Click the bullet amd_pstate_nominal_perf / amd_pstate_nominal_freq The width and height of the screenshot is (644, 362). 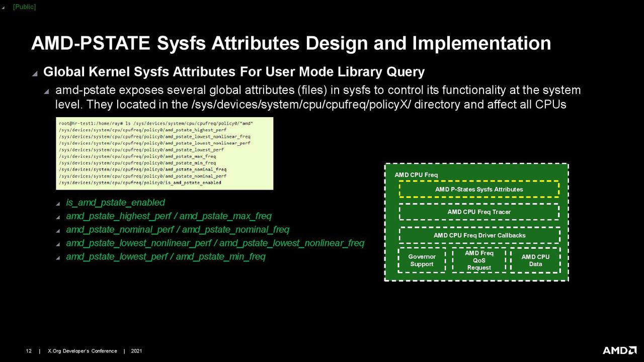[178, 230]
